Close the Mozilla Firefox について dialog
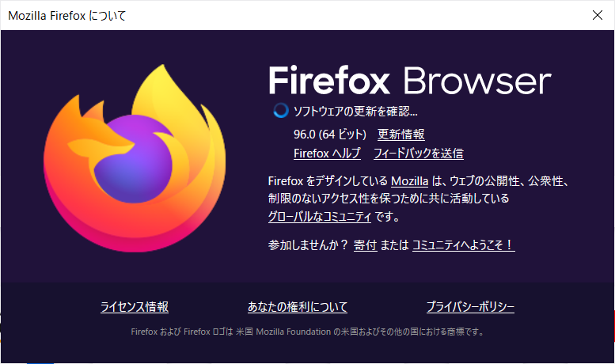Screen dimensions: 615x364 click(x=597, y=15)
